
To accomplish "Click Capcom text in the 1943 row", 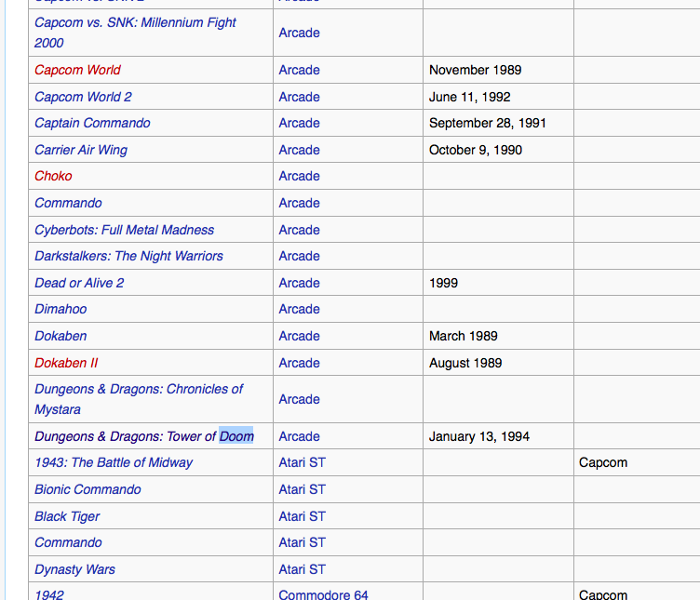I will [603, 462].
